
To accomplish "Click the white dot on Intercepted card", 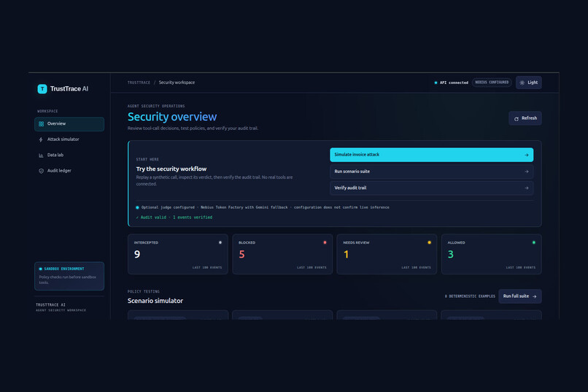I will [220, 242].
